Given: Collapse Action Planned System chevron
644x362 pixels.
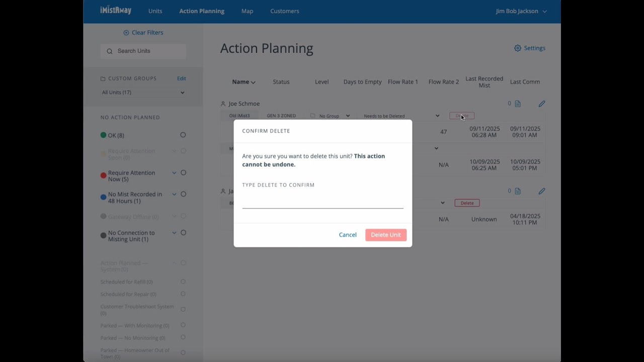Looking at the screenshot, I should (174, 263).
